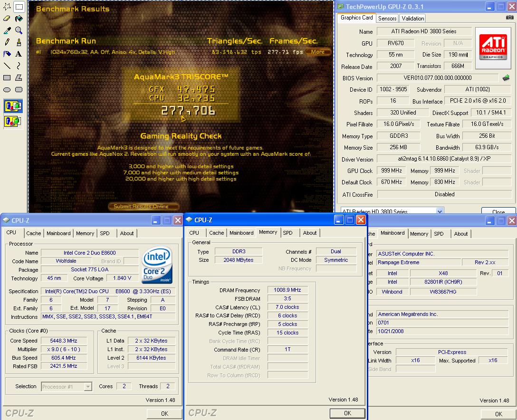Activate the Magnifier tool in Paint
The image size is (517, 420).
[x=19, y=30]
